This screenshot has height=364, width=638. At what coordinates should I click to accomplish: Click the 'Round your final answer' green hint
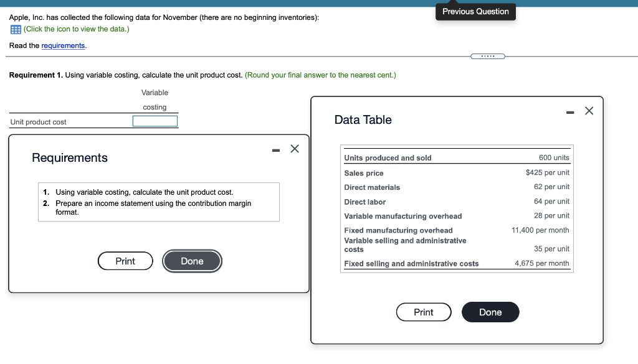click(x=320, y=75)
